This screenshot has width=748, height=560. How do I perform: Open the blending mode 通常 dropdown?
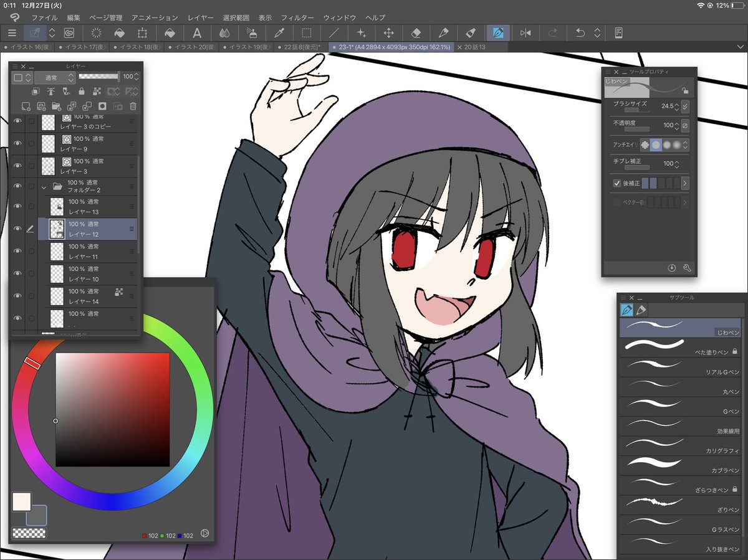pyautogui.click(x=55, y=77)
